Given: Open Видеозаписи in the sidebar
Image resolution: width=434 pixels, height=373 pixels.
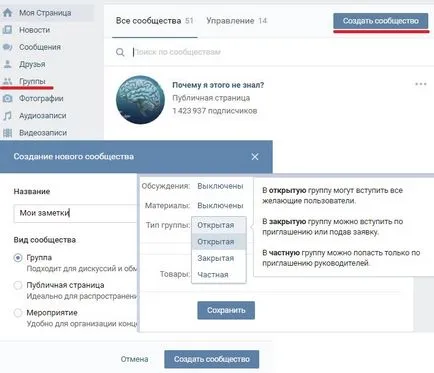Looking at the screenshot, I should [x=43, y=133].
